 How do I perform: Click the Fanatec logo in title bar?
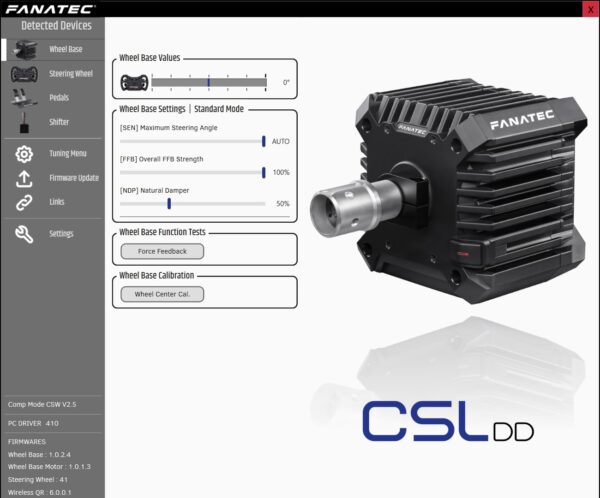(49, 9)
